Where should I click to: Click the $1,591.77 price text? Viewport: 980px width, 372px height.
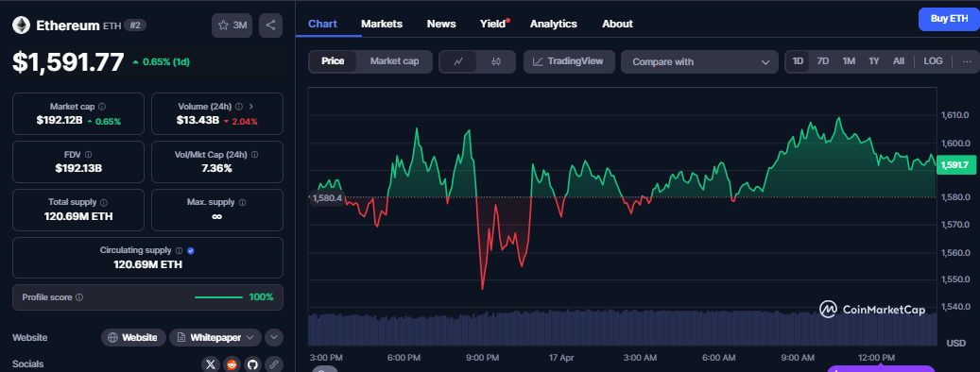coord(69,62)
